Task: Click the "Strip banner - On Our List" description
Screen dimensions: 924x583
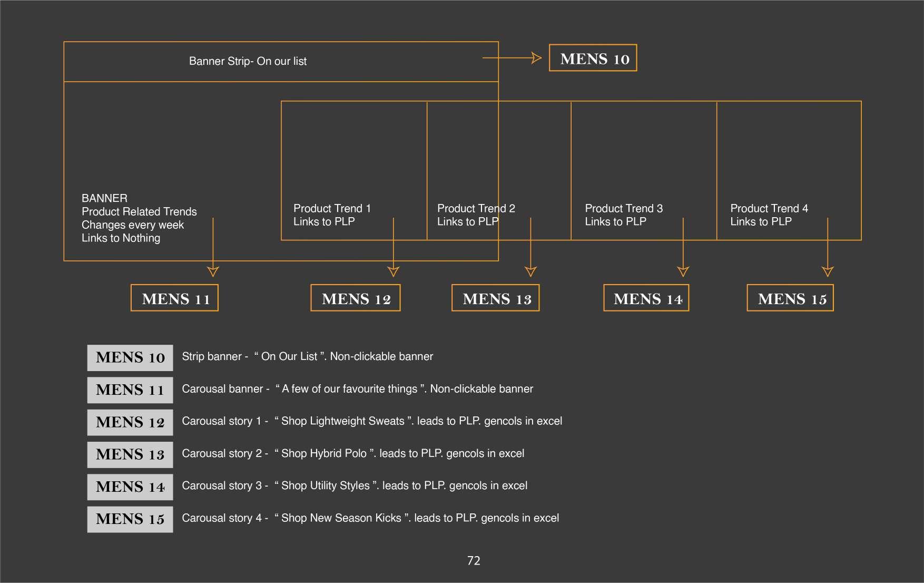Action: pos(308,357)
